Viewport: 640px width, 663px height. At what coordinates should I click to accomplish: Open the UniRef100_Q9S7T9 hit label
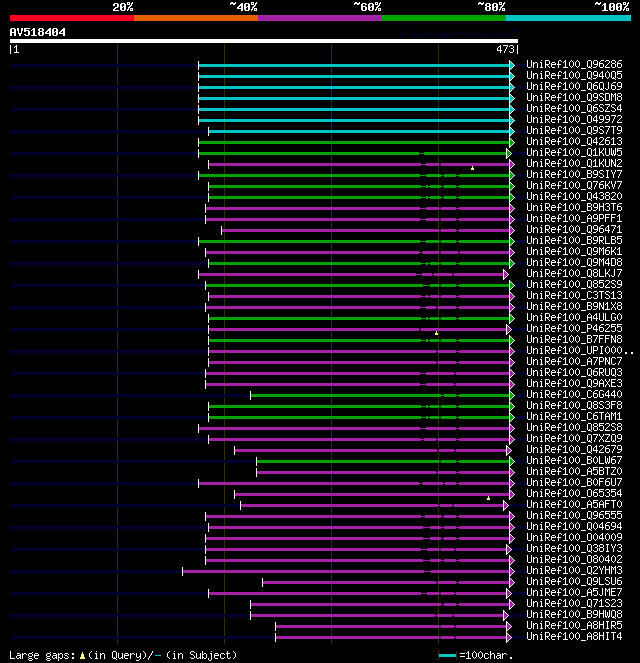574,130
